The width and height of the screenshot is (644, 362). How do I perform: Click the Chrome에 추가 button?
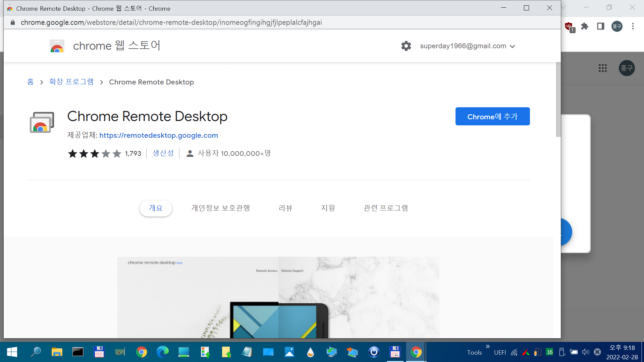tap(492, 116)
